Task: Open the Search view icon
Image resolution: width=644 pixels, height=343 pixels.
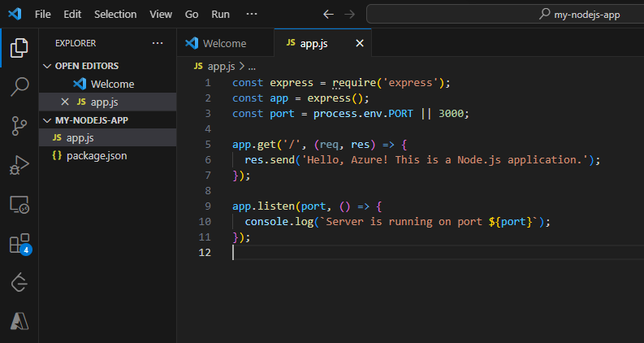Action: coord(19,87)
